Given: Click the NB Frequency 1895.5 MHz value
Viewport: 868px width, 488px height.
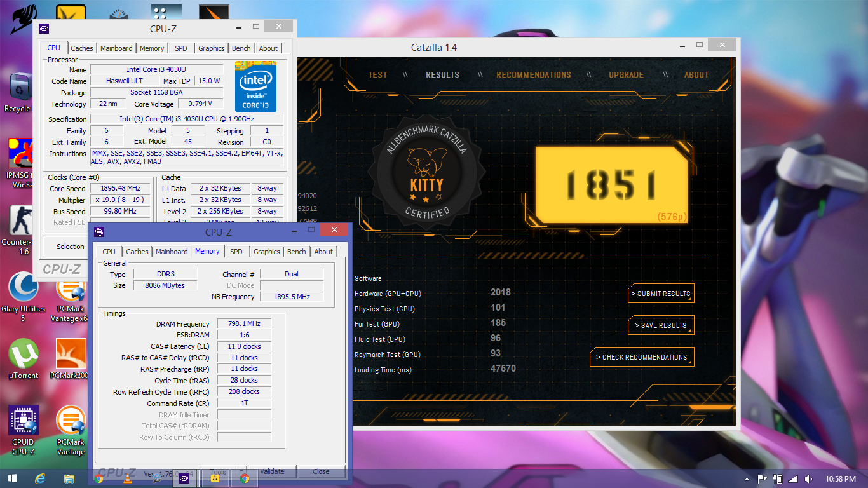Looking at the screenshot, I should [x=291, y=297].
